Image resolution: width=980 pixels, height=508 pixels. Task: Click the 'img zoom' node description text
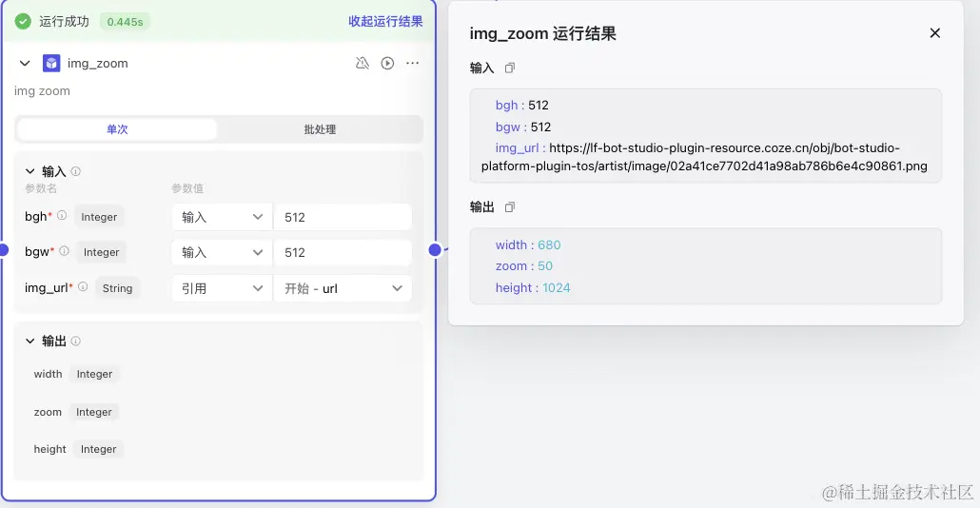click(42, 91)
